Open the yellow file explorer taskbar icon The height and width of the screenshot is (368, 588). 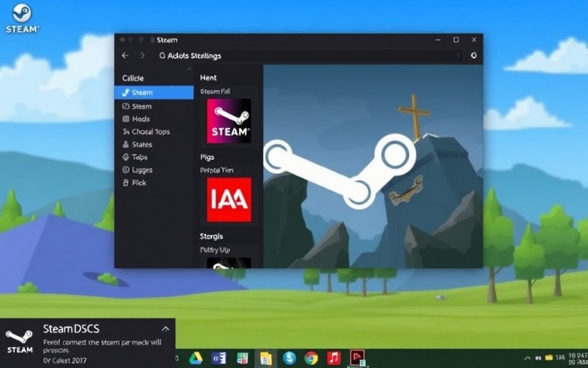pos(266,359)
